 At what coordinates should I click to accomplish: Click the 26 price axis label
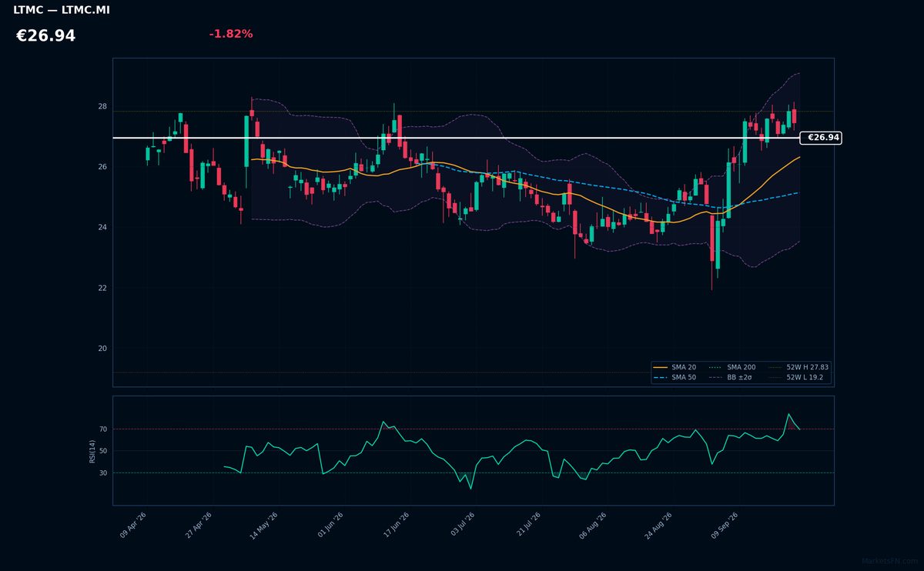[x=102, y=167]
